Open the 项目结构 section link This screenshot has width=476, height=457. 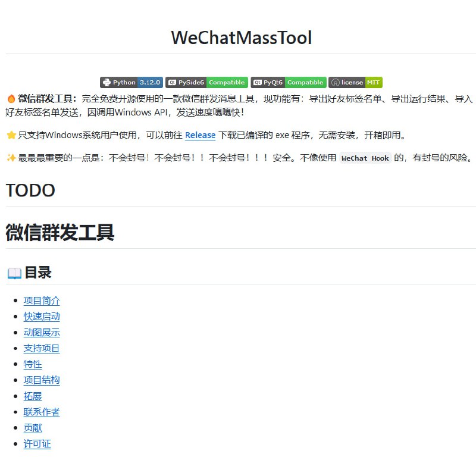[x=41, y=380]
